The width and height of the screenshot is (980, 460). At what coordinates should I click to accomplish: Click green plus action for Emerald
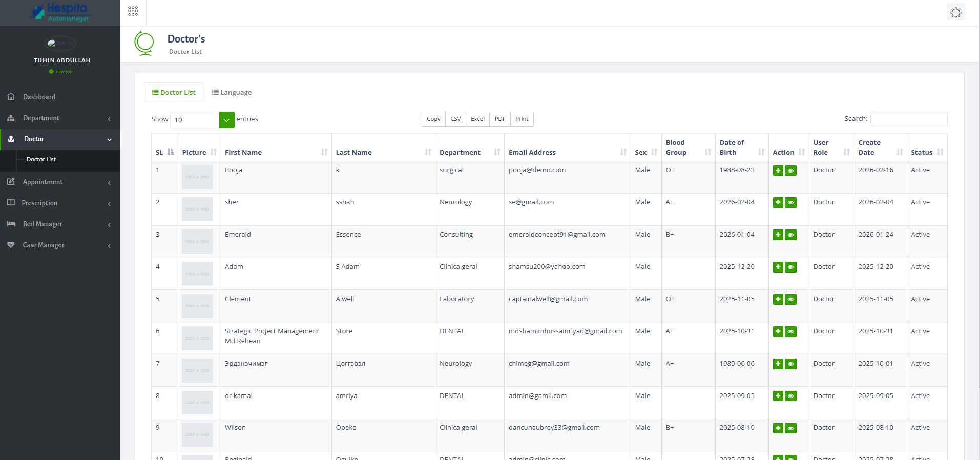click(x=778, y=235)
